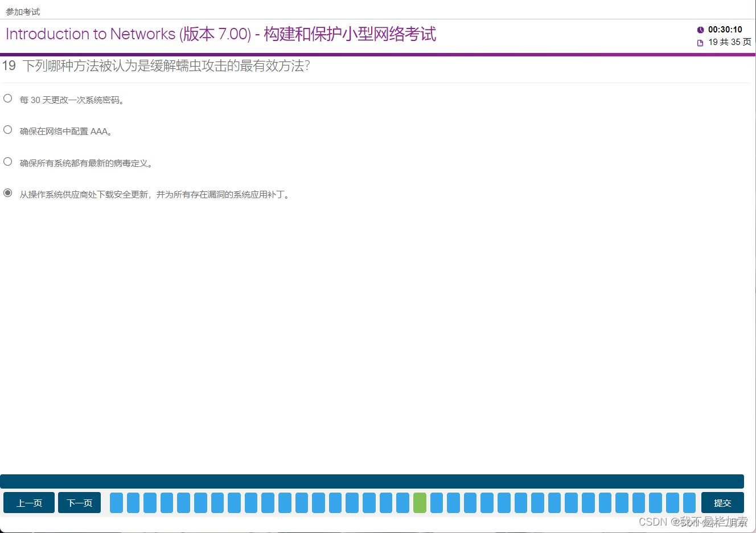Screen dimensions: 756x533
Task: Click the page icon beside 19 共 35 页
Action: pyautogui.click(x=700, y=43)
